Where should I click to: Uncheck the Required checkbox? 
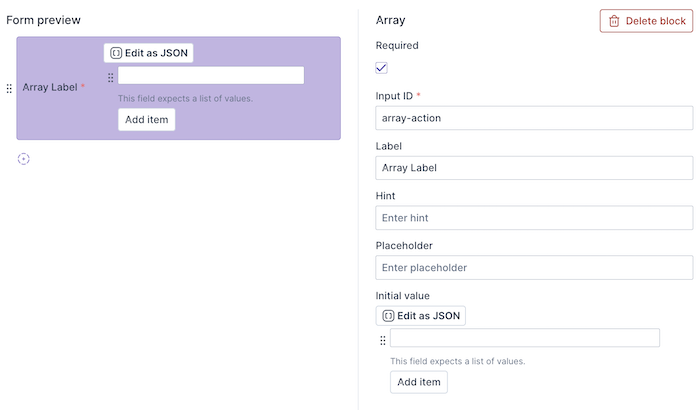point(382,68)
